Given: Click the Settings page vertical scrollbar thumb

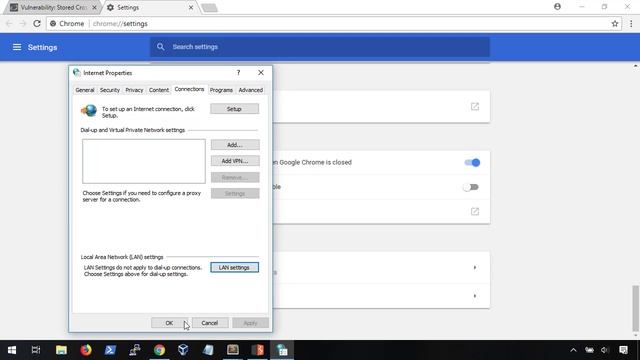Looking at the screenshot, I should (635, 309).
